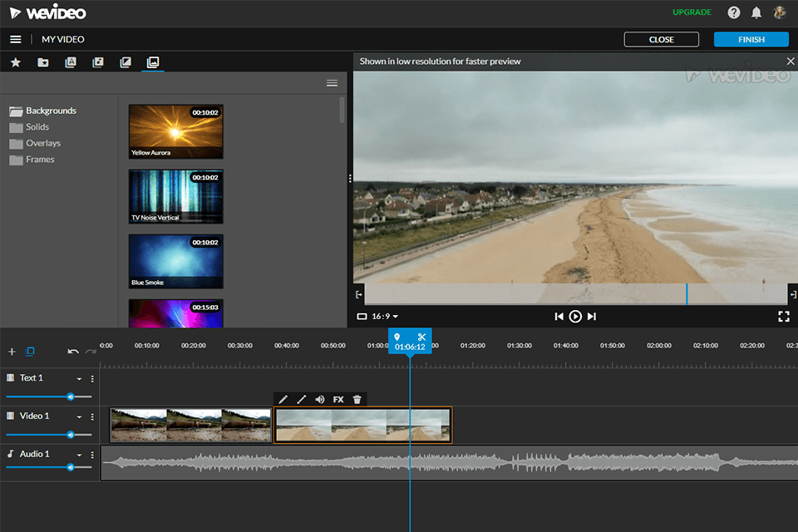Viewport: 798px width, 532px height.
Task: Adjust the Text 1 track slider
Action: [49, 397]
